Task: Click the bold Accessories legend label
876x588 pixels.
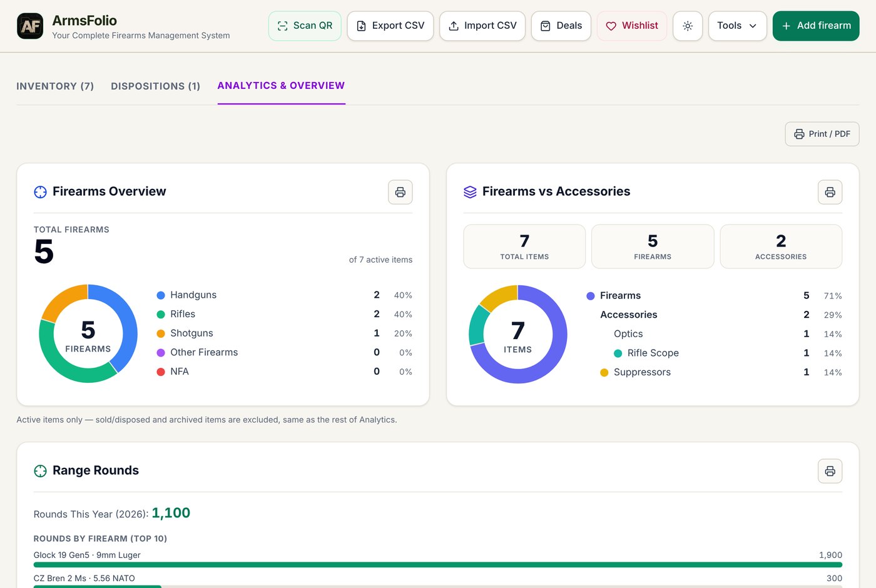Action: [629, 315]
